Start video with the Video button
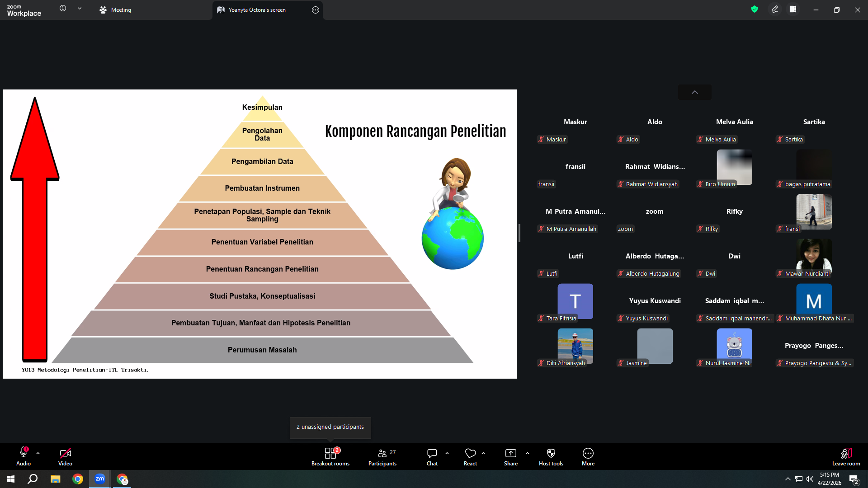The image size is (868, 488). click(65, 456)
